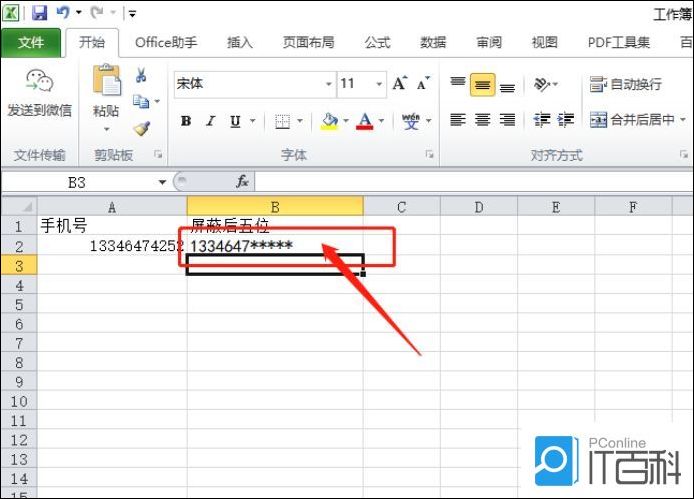694x499 pixels.
Task: Toggle Top Align vertical alignment
Action: (458, 83)
